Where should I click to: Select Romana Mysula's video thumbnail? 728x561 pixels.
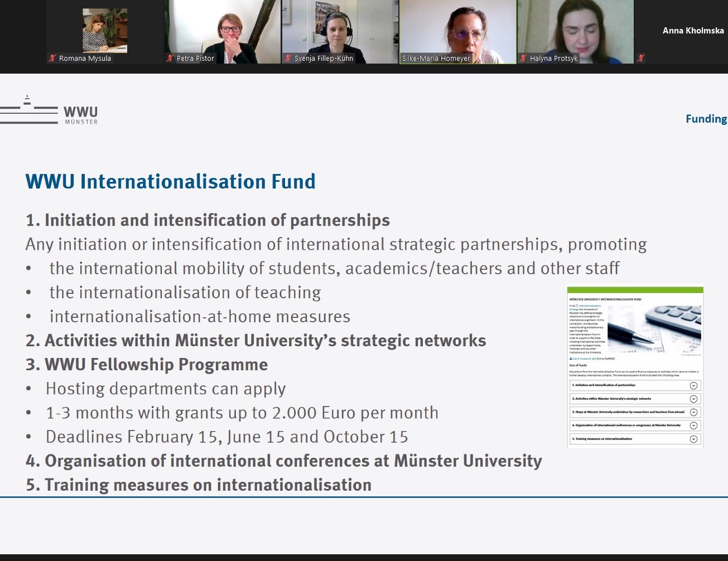pyautogui.click(x=105, y=31)
